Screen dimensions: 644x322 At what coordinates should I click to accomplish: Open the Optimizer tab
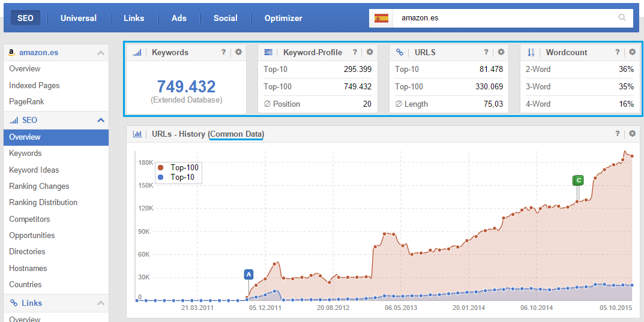283,18
